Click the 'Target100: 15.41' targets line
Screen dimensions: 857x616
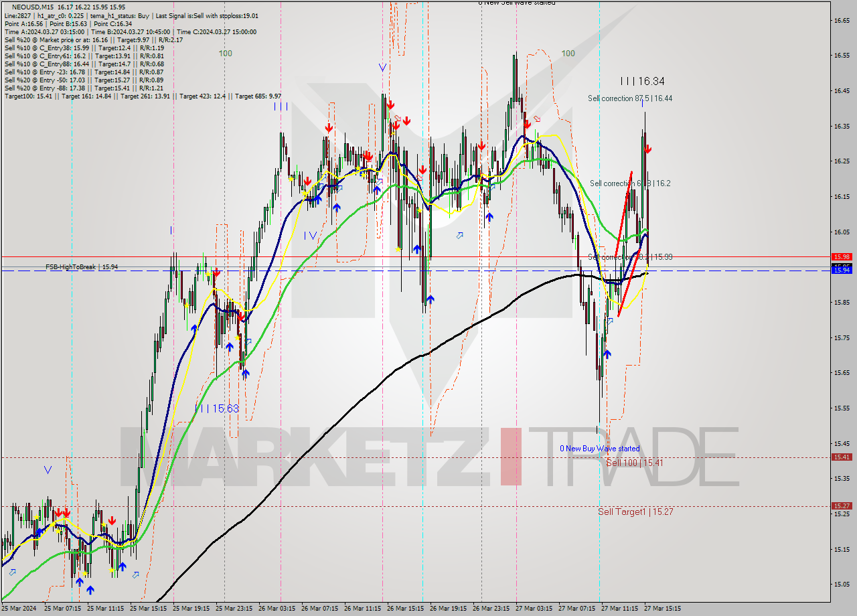(143, 96)
